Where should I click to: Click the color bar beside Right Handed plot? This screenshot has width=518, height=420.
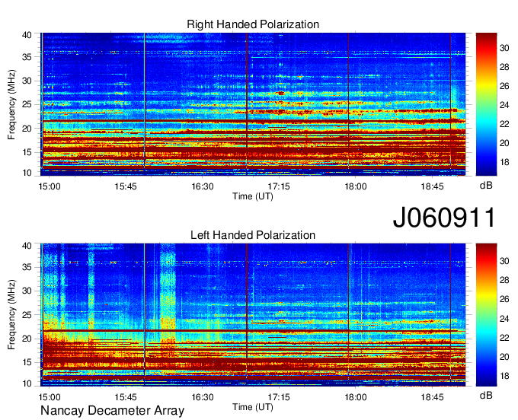pos(486,104)
